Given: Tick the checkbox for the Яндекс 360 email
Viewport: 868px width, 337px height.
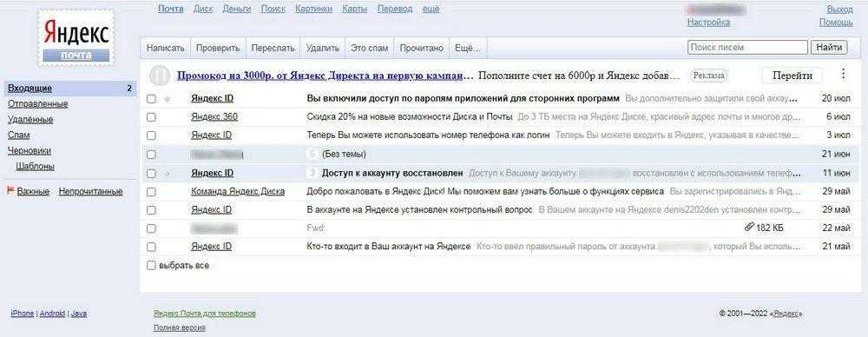Looking at the screenshot, I should point(151,117).
